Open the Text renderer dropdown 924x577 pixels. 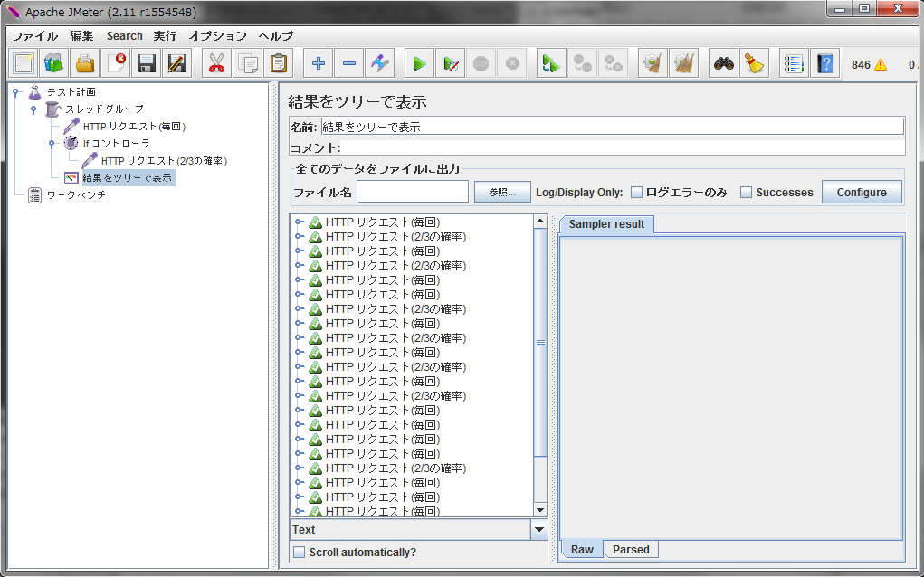tap(539, 529)
